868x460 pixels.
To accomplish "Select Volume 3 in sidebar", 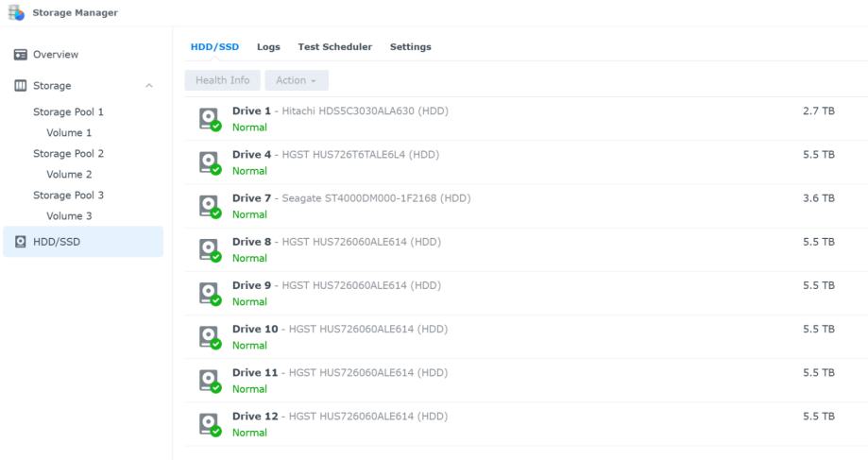I will click(x=69, y=216).
